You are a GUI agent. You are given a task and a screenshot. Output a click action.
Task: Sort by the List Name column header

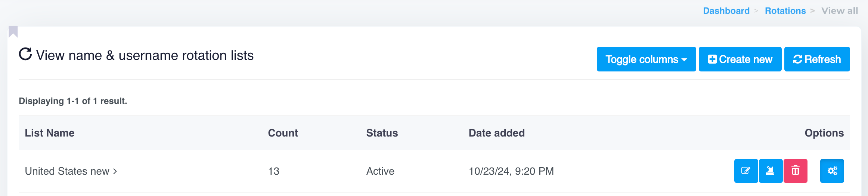tap(50, 133)
